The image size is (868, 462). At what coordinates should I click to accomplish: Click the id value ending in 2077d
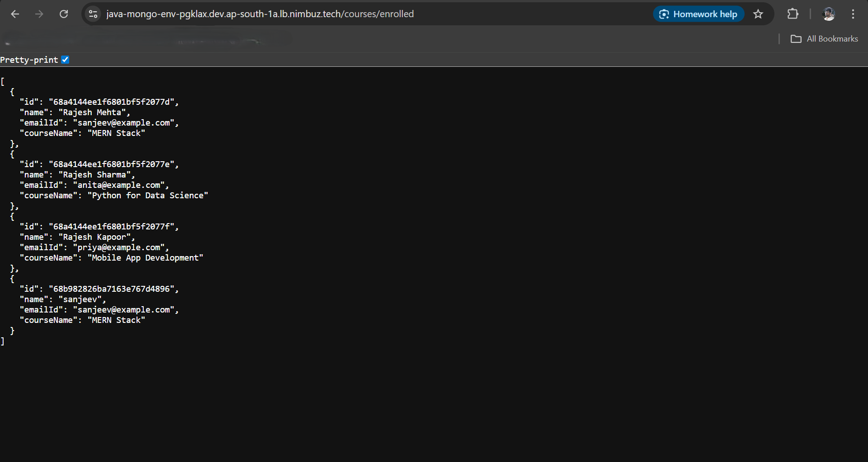point(113,102)
